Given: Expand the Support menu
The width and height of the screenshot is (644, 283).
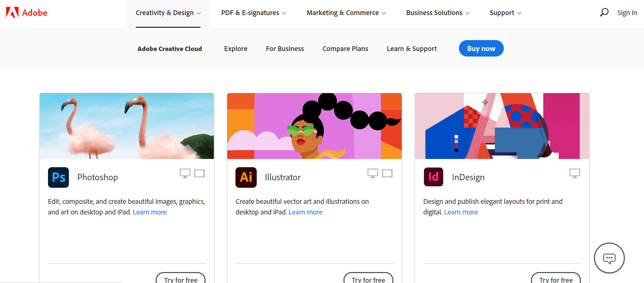Looking at the screenshot, I should [x=505, y=13].
